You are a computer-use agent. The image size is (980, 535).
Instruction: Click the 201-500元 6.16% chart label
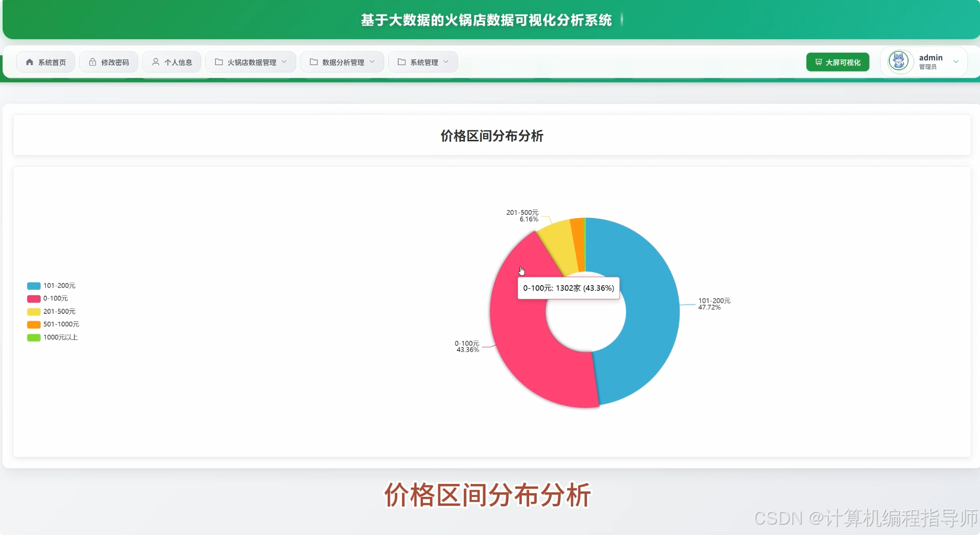pos(522,216)
